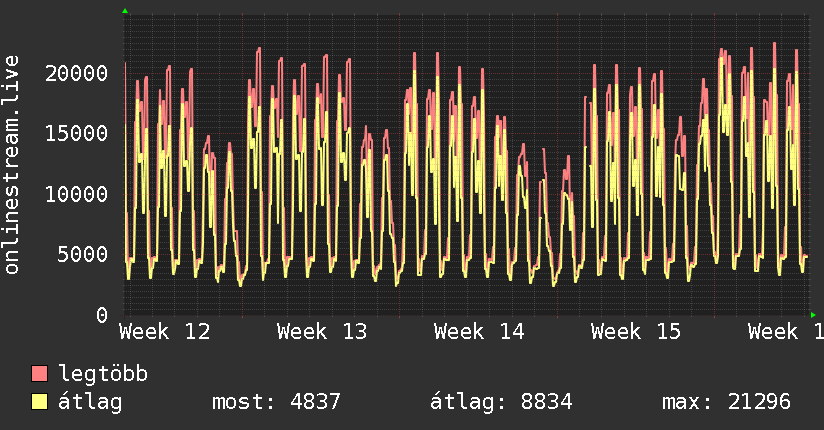824x430 pixels.
Task: Click the 5000 y-axis label
Action: 83,255
